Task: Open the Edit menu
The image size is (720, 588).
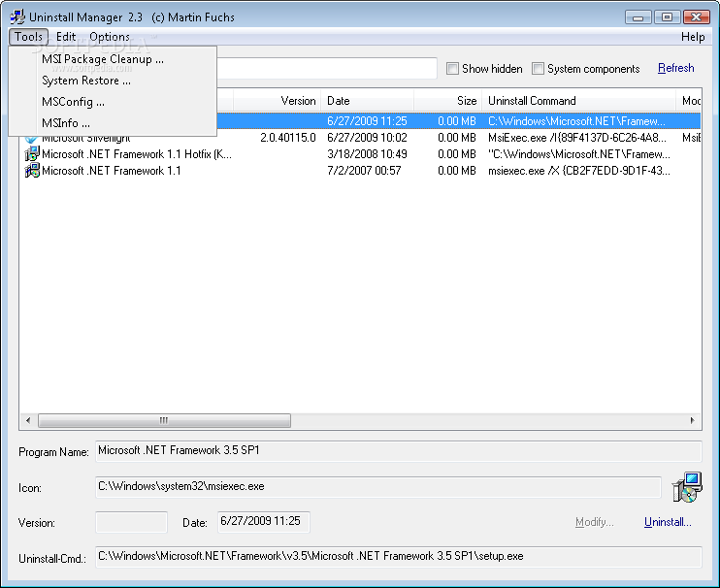Action: [66, 36]
